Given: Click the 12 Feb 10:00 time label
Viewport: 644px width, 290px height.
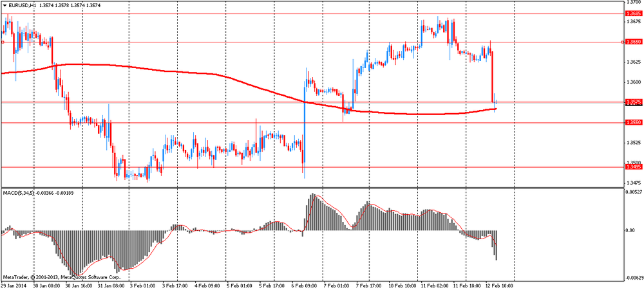Looking at the screenshot, I should coord(500,285).
